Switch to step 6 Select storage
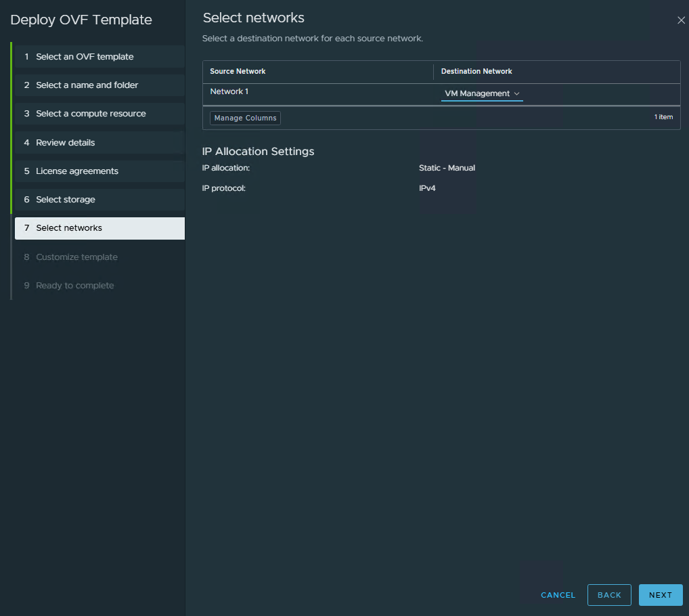The image size is (689, 616). pyautogui.click(x=66, y=200)
